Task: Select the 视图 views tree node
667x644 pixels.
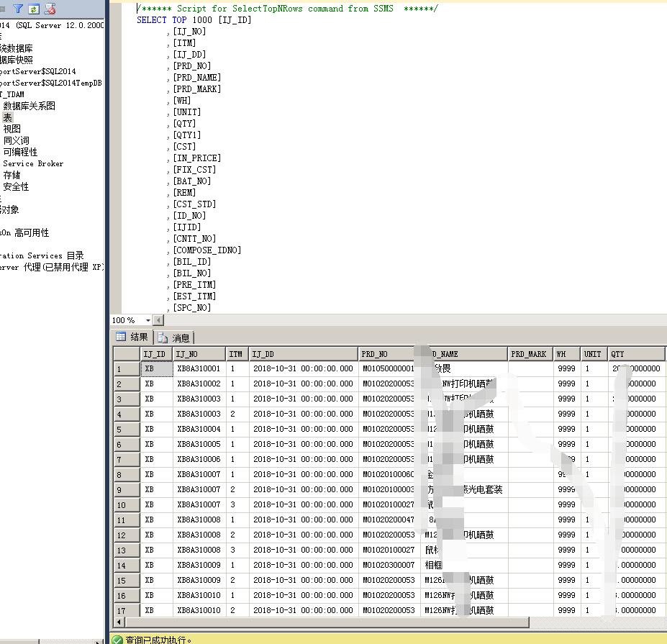Action: [12, 129]
